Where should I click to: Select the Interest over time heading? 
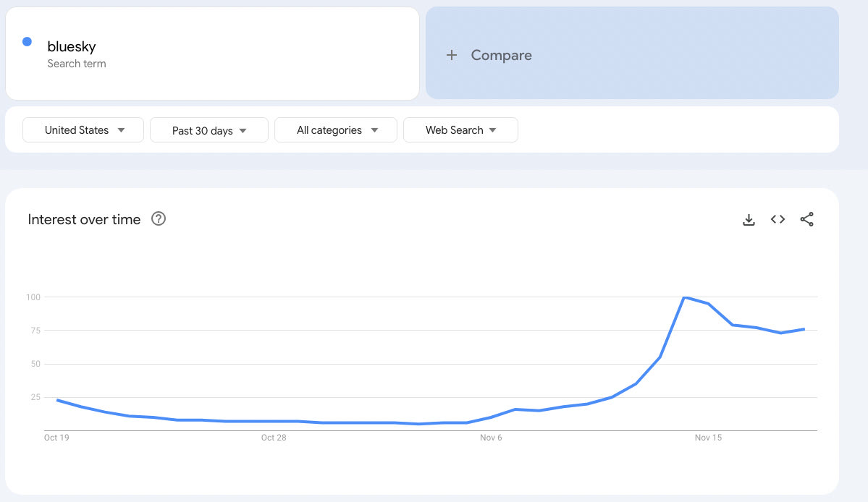click(84, 219)
